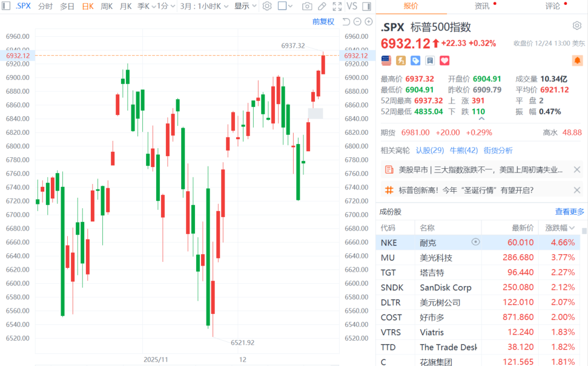Select the VTRS Viatris row
Screen dimensions: 588x366
coord(478,332)
